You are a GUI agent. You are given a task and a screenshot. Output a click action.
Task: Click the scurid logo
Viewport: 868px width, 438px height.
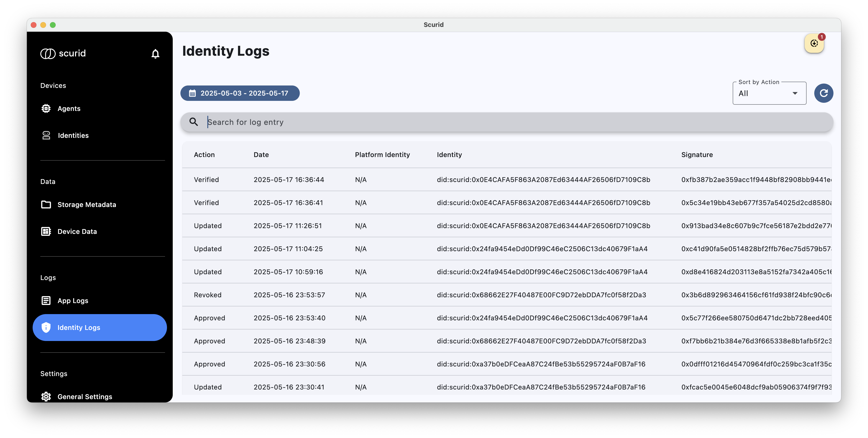tap(63, 53)
